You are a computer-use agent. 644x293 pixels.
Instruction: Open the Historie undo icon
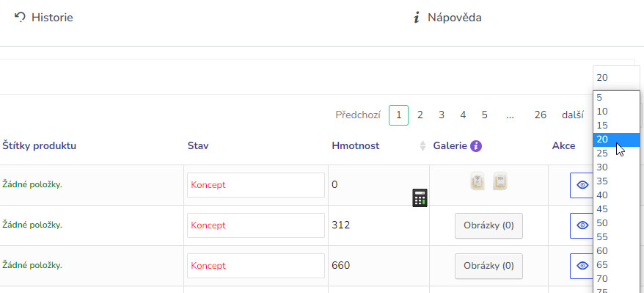click(x=20, y=18)
